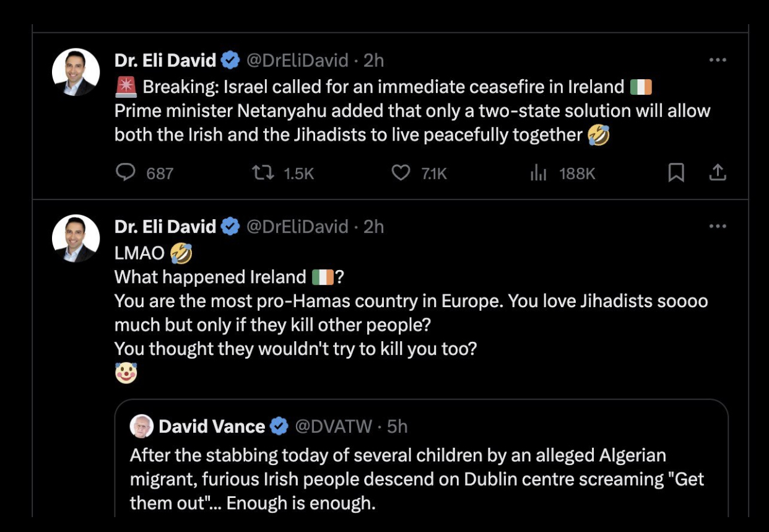Open David Vance small avatar
The width and height of the screenshot is (769, 532).
(142, 426)
